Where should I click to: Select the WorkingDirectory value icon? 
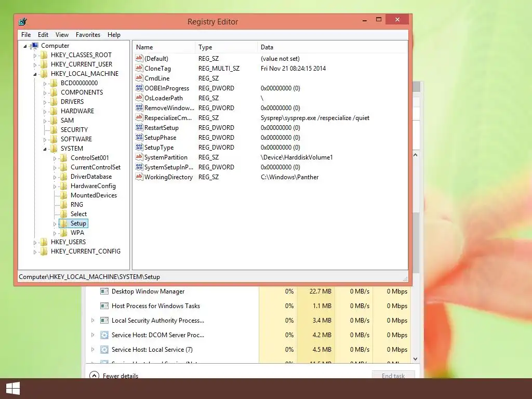(x=139, y=177)
